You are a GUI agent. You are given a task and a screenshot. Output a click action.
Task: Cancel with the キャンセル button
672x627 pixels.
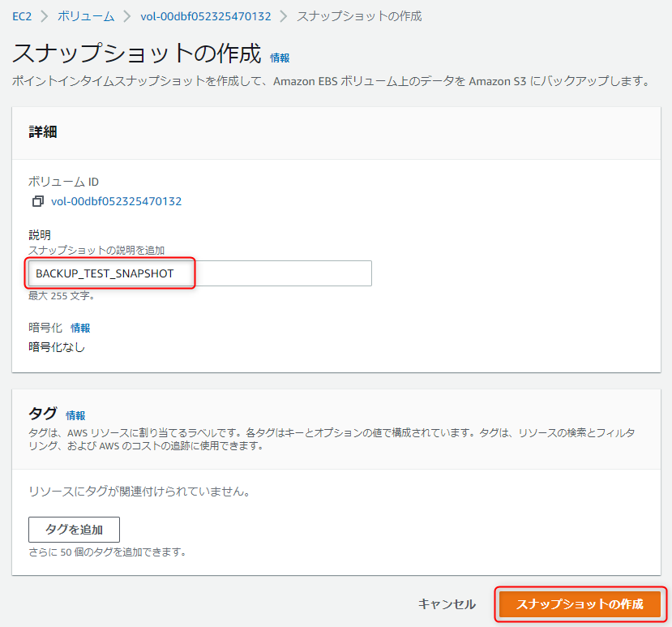447,603
